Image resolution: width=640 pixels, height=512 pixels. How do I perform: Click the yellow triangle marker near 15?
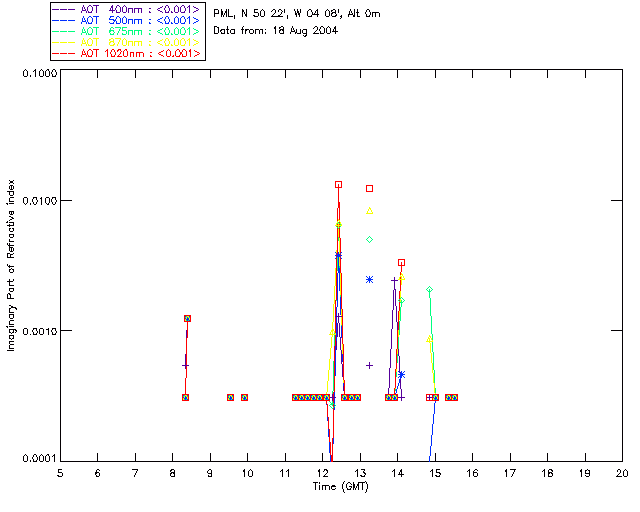429,339
